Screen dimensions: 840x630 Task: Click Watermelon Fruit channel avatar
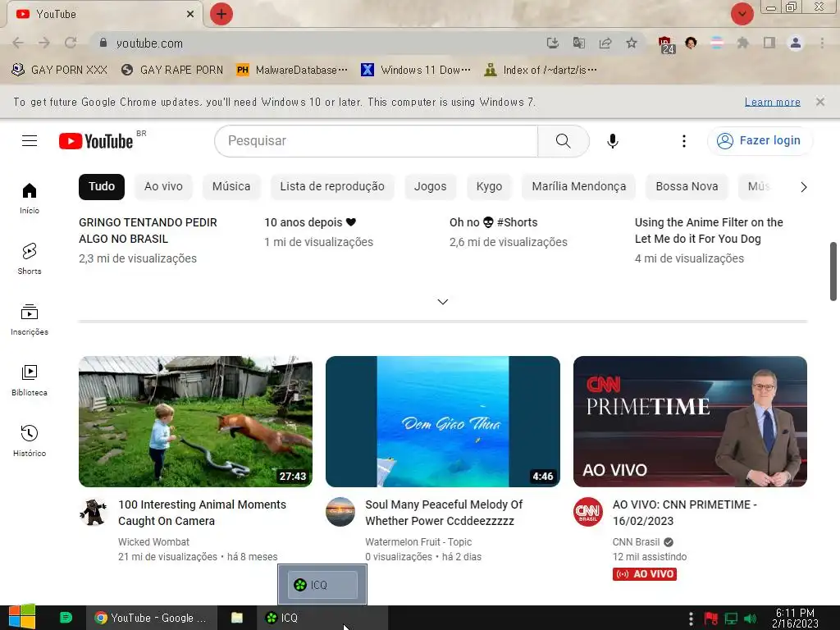[x=340, y=512]
